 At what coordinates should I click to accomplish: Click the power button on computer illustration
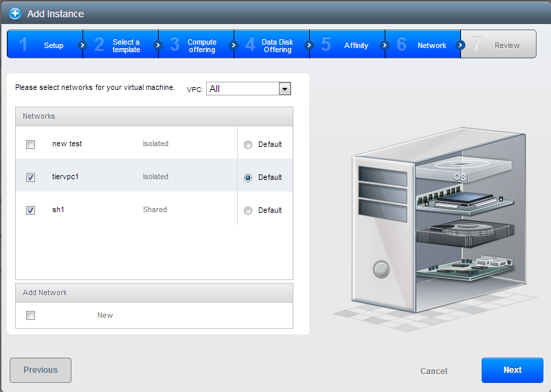(x=381, y=270)
